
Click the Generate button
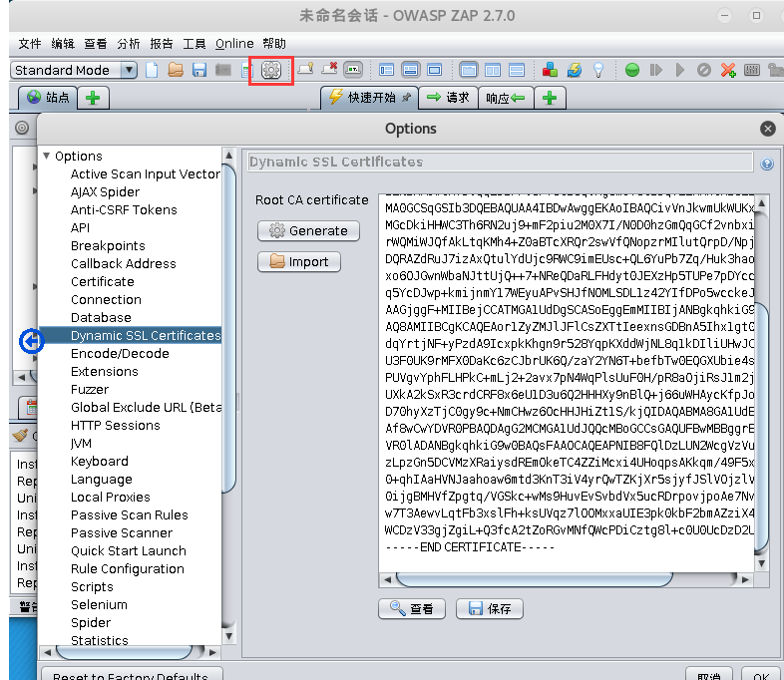[308, 231]
